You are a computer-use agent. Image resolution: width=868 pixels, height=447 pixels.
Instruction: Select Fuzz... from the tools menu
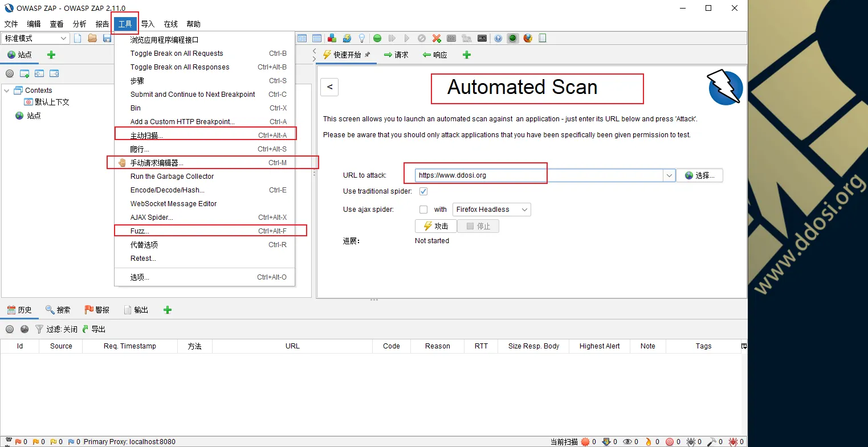click(140, 231)
